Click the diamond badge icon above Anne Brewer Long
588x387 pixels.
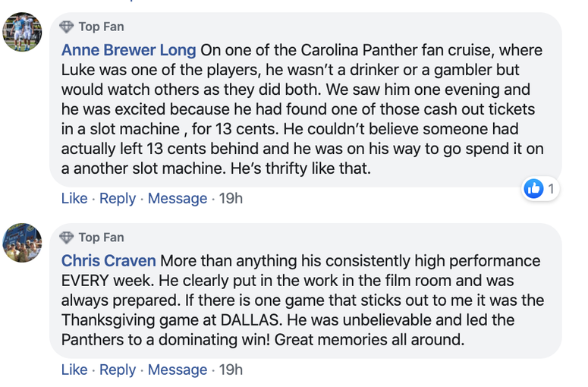[x=67, y=27]
